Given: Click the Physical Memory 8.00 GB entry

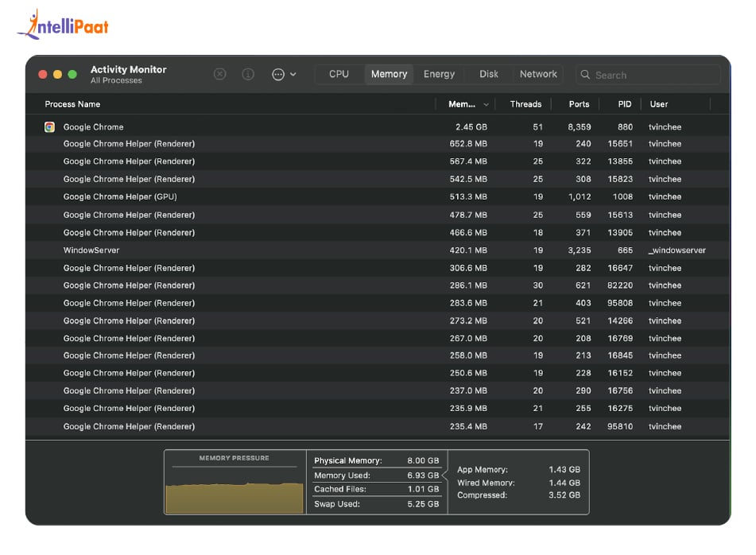Looking at the screenshot, I should coord(377,460).
